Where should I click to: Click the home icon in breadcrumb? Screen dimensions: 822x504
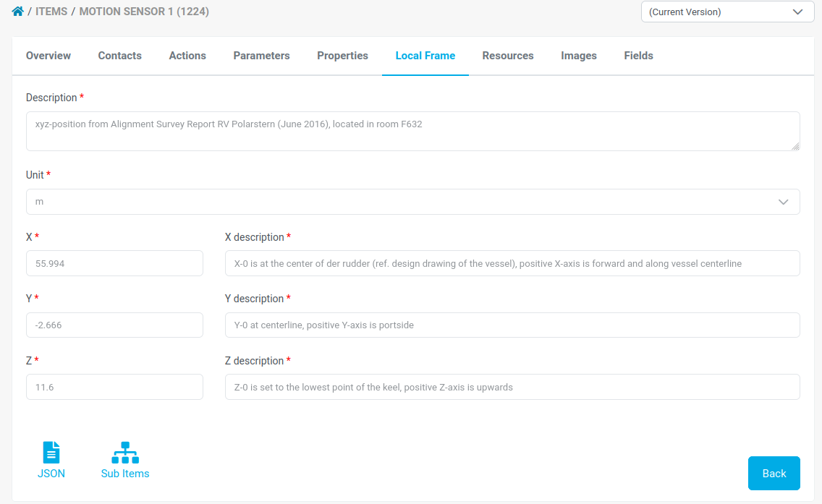click(18, 12)
